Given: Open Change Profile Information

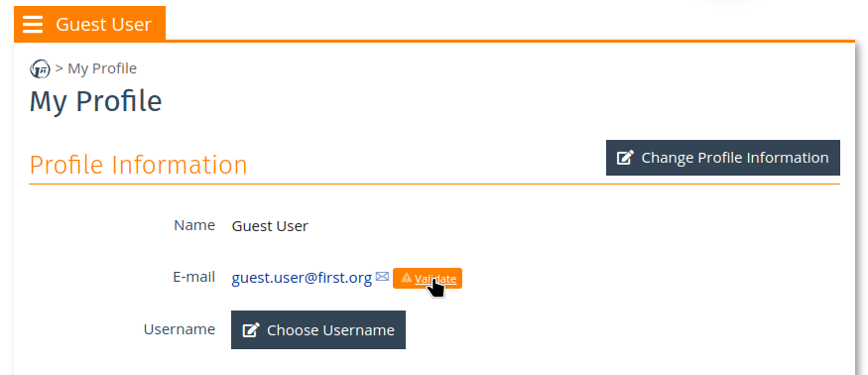Looking at the screenshot, I should click(x=723, y=158).
